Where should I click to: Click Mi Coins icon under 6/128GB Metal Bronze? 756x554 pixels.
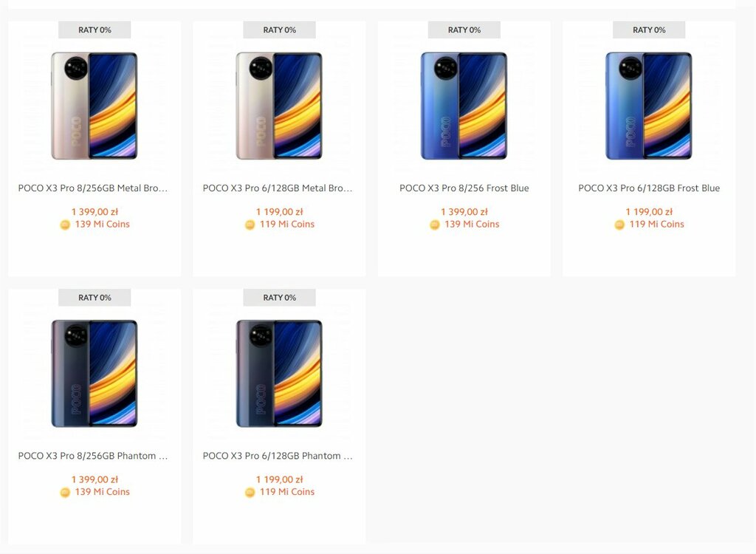pos(250,225)
